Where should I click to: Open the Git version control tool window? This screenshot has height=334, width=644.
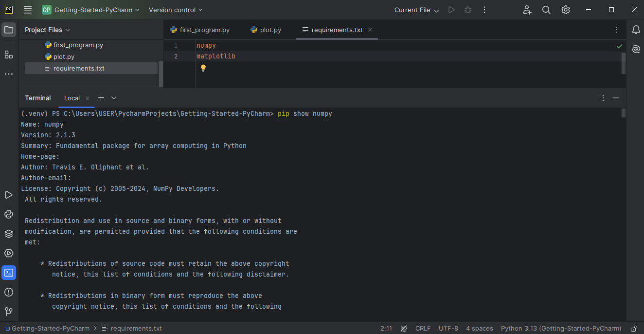(x=9, y=312)
